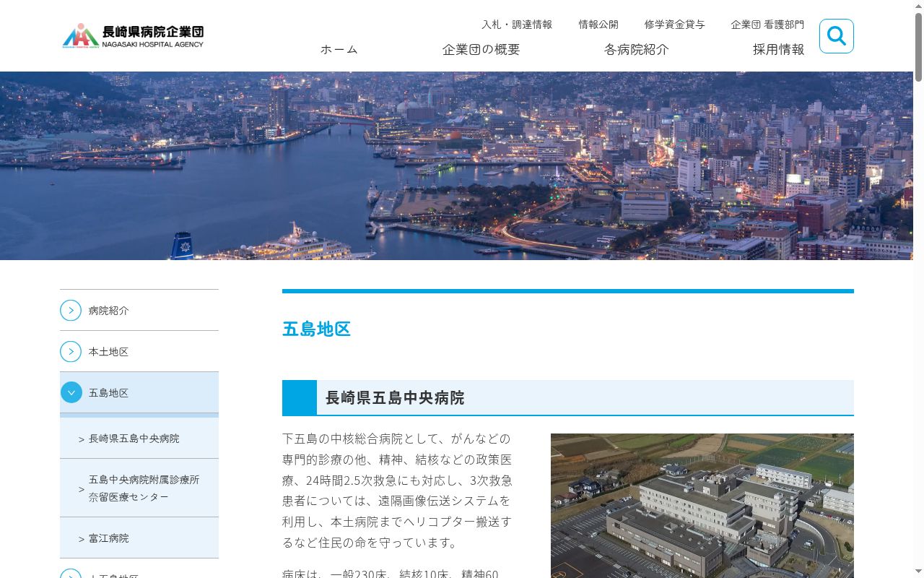924x578 pixels.
Task: Open 修学資金貸与 in the top menu
Action: pos(674,25)
